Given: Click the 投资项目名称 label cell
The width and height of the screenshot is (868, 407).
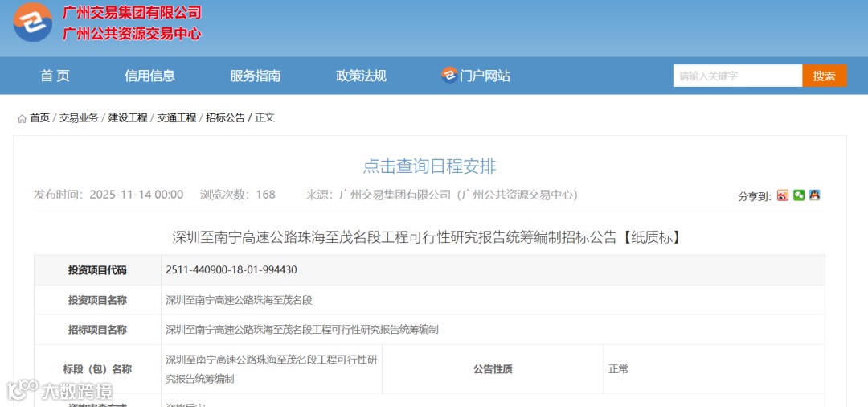Looking at the screenshot, I should 97,300.
